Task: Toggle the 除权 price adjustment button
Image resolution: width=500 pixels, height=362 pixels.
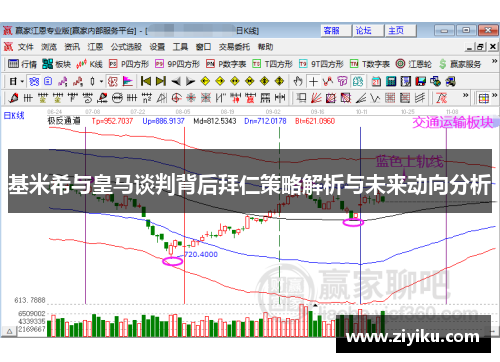Action: pos(113,81)
